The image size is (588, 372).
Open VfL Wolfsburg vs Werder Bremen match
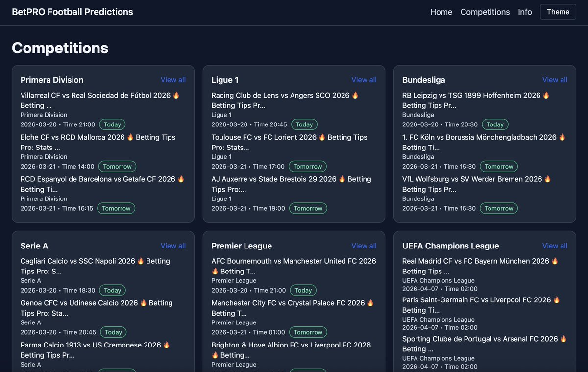(x=477, y=184)
